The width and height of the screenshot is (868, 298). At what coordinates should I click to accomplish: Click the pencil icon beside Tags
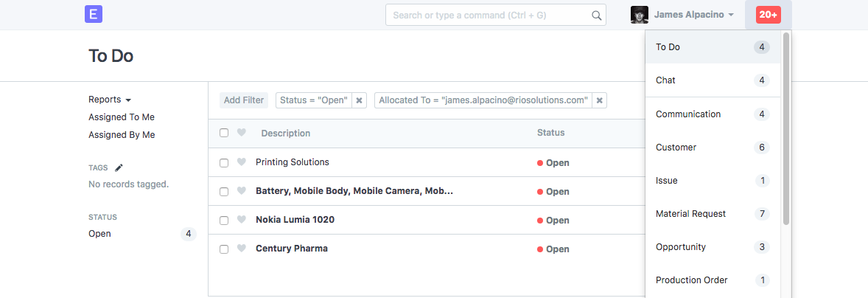coord(119,167)
